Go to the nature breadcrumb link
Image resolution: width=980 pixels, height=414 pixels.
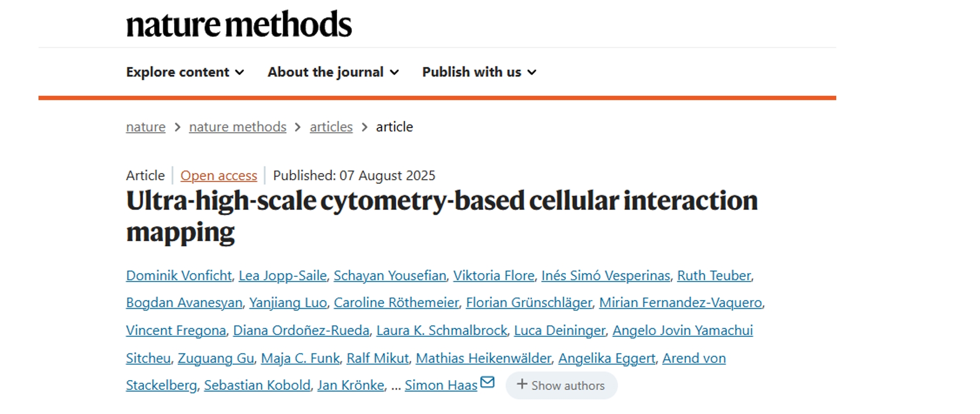click(146, 127)
